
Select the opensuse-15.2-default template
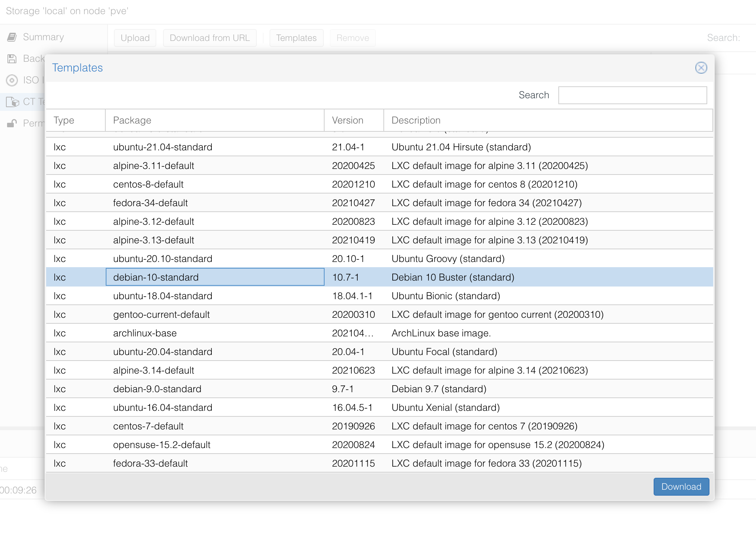(x=379, y=445)
